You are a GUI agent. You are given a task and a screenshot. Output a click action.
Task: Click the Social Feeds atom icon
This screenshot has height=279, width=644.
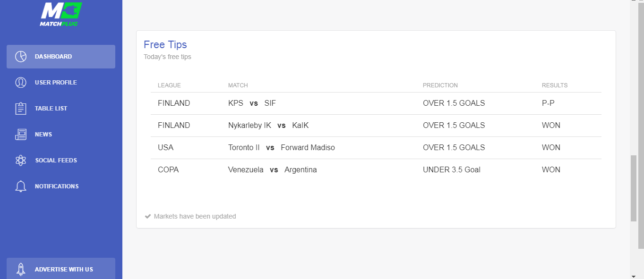click(x=21, y=161)
